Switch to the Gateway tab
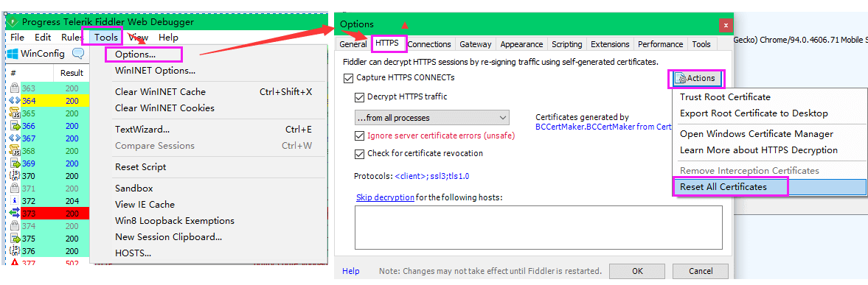The height and width of the screenshot is (285, 868). coord(475,44)
